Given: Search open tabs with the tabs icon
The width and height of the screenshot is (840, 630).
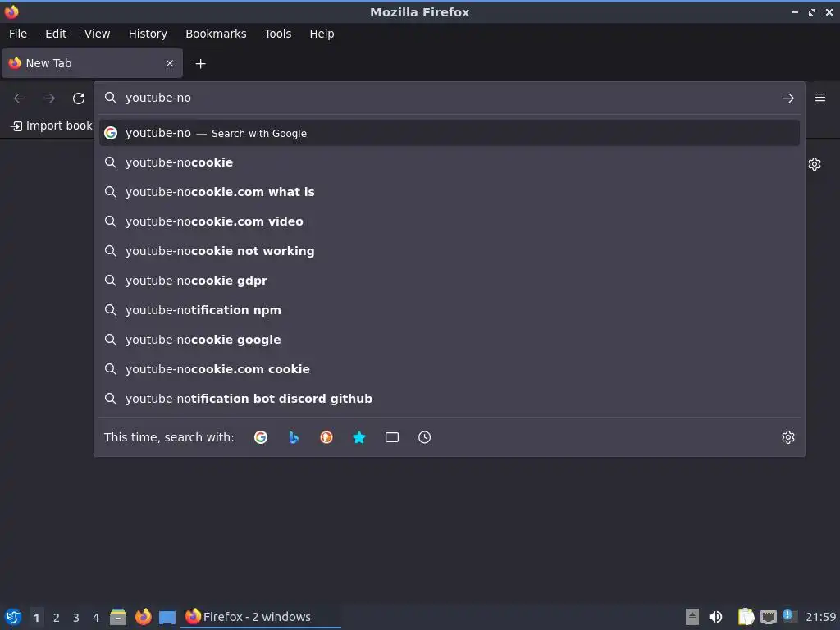Looking at the screenshot, I should click(x=391, y=437).
